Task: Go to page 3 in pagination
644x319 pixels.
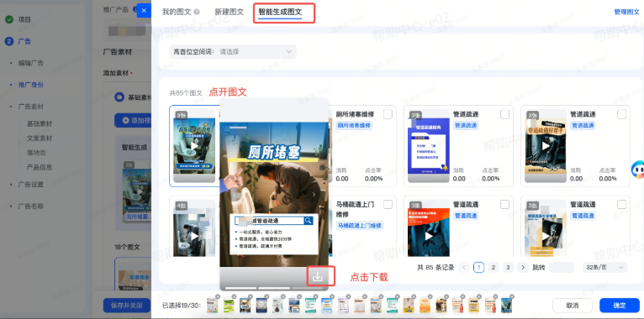Action: [x=508, y=267]
